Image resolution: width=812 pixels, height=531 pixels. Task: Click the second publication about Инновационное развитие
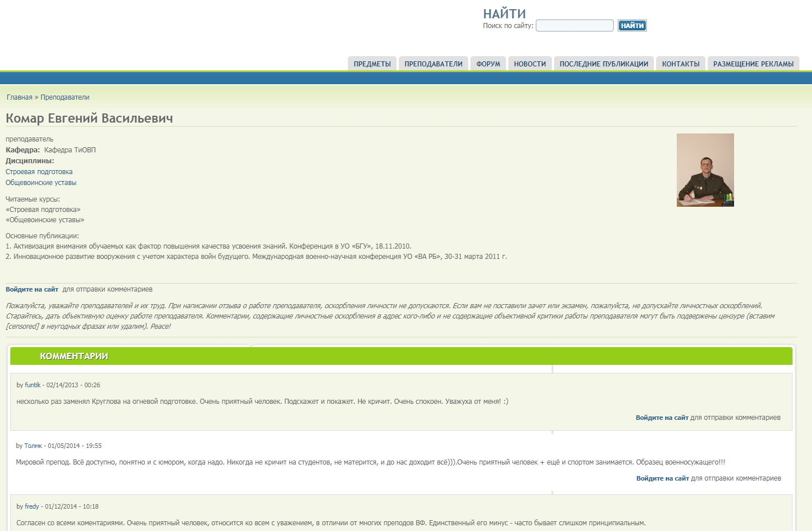pyautogui.click(x=256, y=257)
